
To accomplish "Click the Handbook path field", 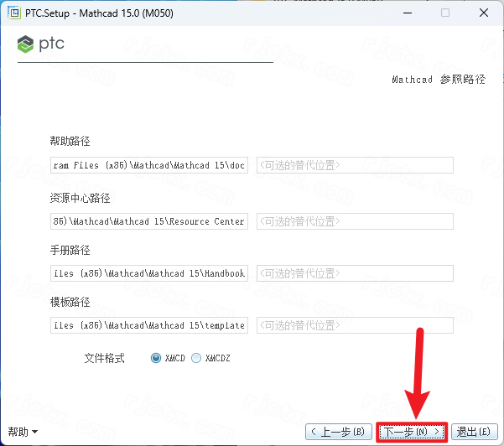I will click(x=148, y=273).
